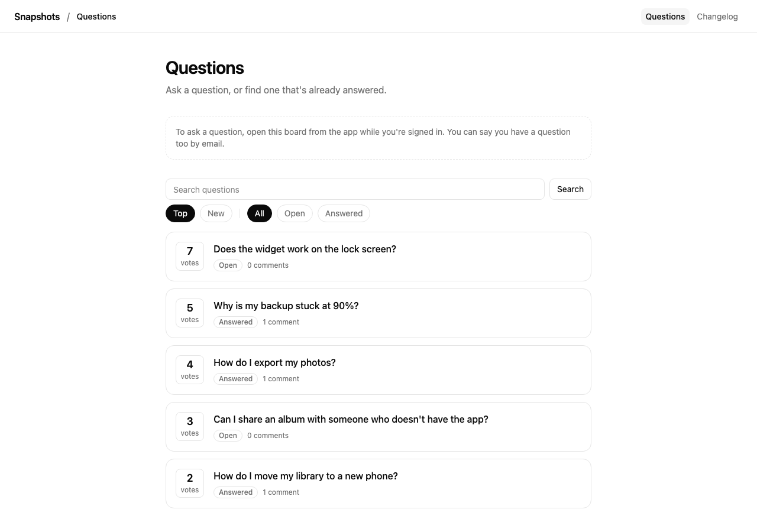The height and width of the screenshot is (532, 757).
Task: Click the Search button
Action: pos(570,189)
